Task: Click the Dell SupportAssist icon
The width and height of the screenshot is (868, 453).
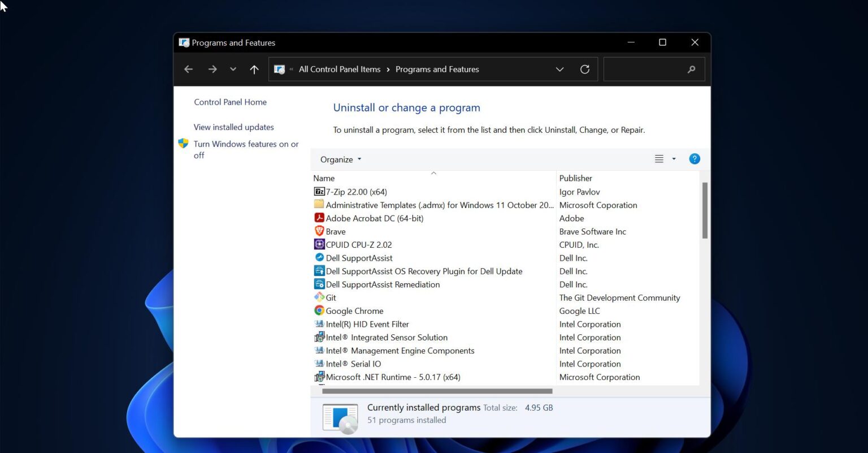Action: 319,258
